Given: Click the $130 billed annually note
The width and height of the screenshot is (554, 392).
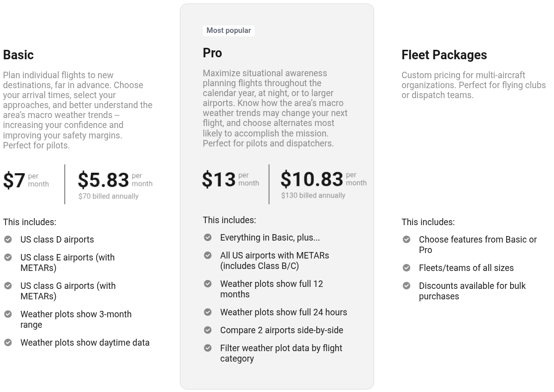Looking at the screenshot, I should 313,196.
